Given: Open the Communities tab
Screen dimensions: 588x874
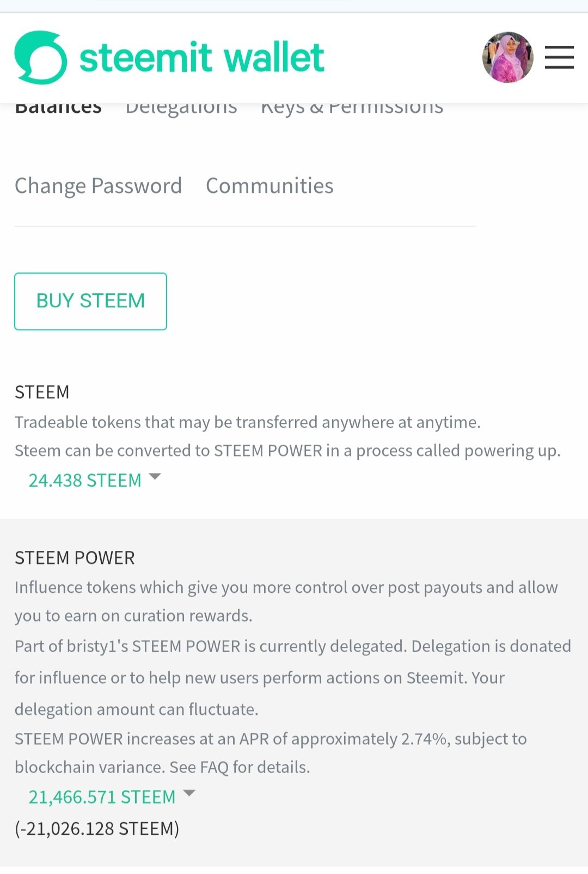Looking at the screenshot, I should pos(269,186).
